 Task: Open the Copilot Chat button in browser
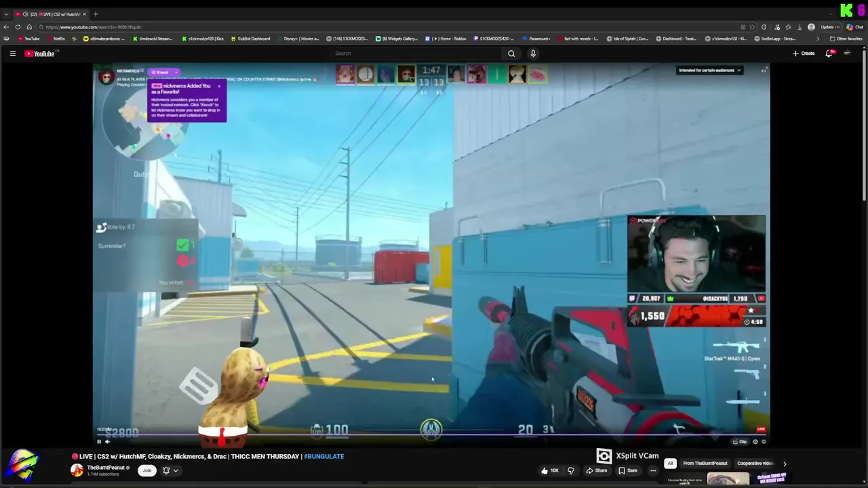[854, 27]
